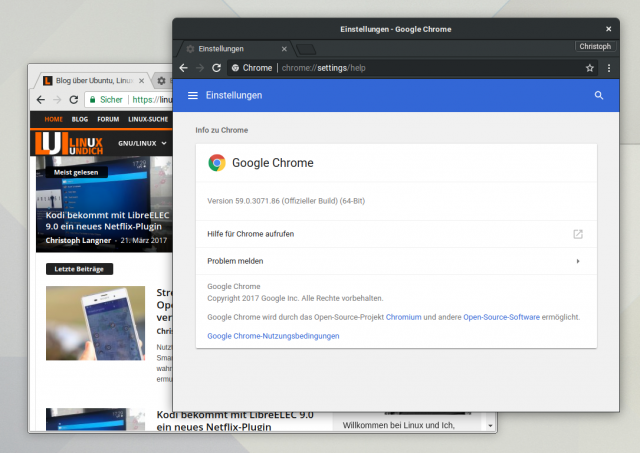This screenshot has height=453, width=640.
Task: Click the Google Chrome logo
Action: pyautogui.click(x=217, y=163)
